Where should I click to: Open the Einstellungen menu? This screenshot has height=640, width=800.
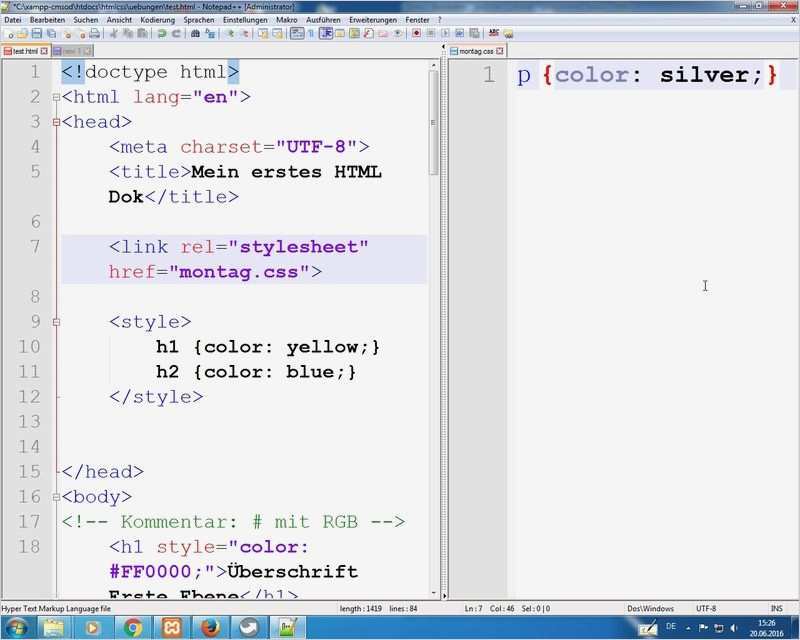coord(245,20)
